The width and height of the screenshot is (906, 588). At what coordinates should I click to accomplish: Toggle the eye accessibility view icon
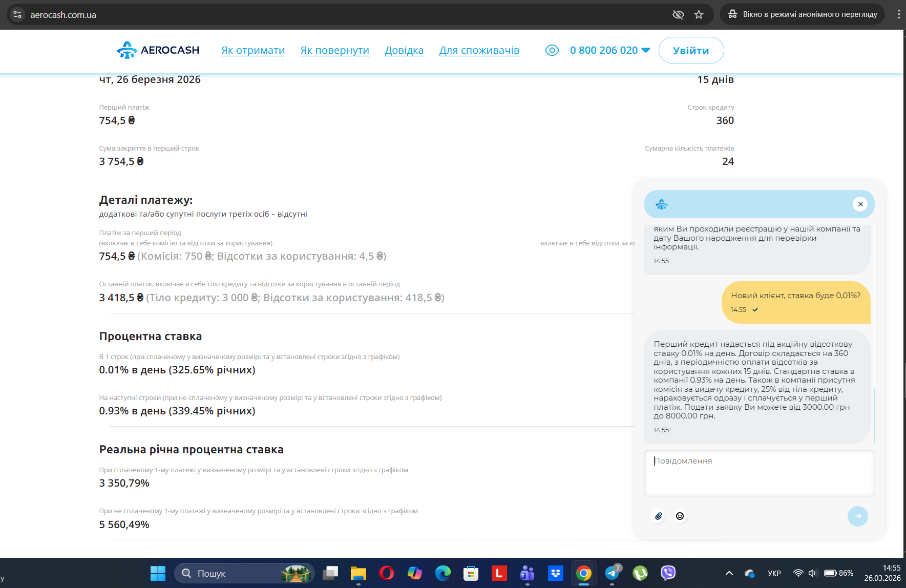click(x=552, y=50)
